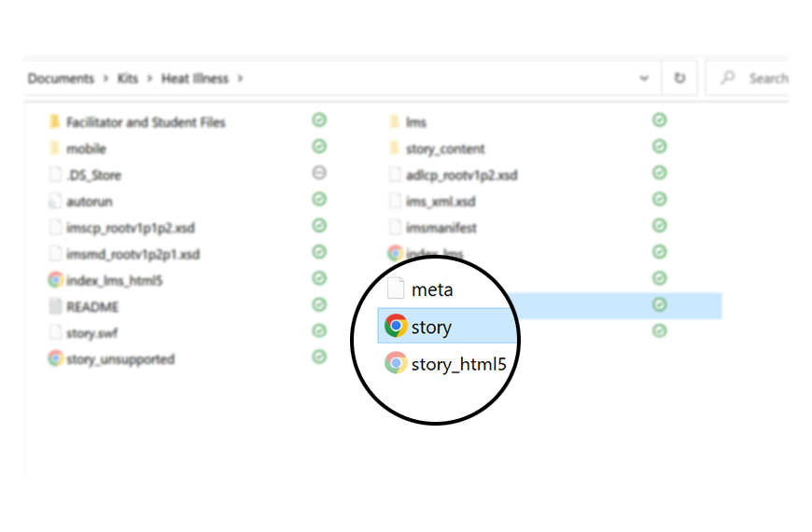Navigate to Documents in the breadcrumb
The width and height of the screenshot is (812, 532).
pyautogui.click(x=61, y=78)
